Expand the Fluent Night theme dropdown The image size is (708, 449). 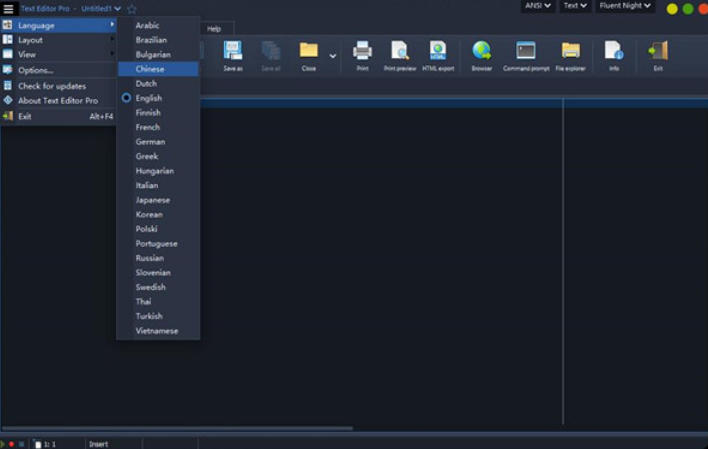click(625, 6)
